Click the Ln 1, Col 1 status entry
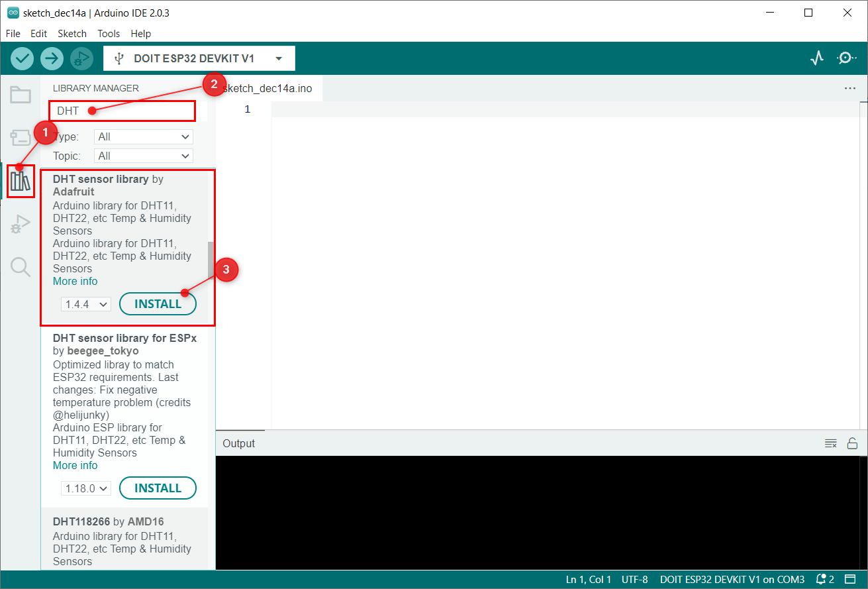868x589 pixels. pos(589,580)
